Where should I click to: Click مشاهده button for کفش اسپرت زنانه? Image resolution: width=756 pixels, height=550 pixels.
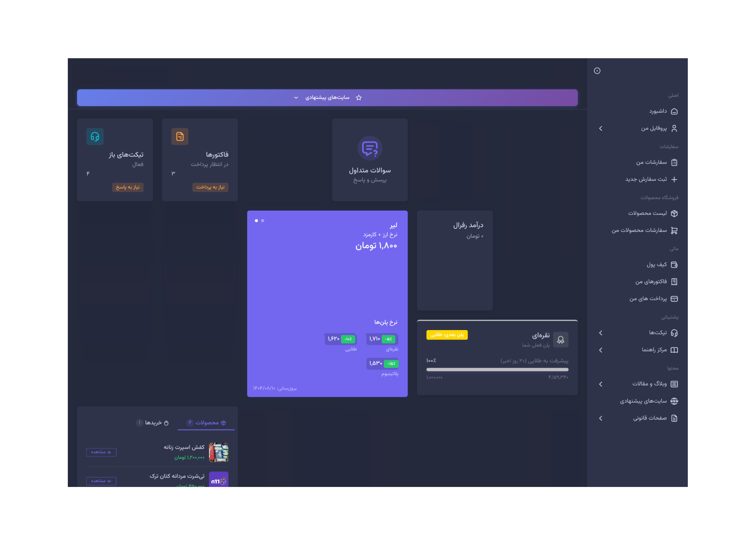pyautogui.click(x=101, y=452)
